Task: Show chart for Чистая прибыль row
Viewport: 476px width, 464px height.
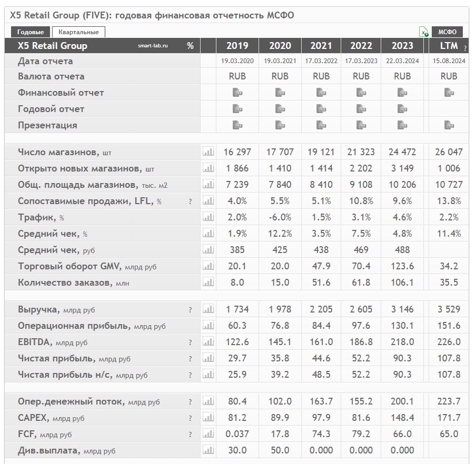Action: (208, 358)
